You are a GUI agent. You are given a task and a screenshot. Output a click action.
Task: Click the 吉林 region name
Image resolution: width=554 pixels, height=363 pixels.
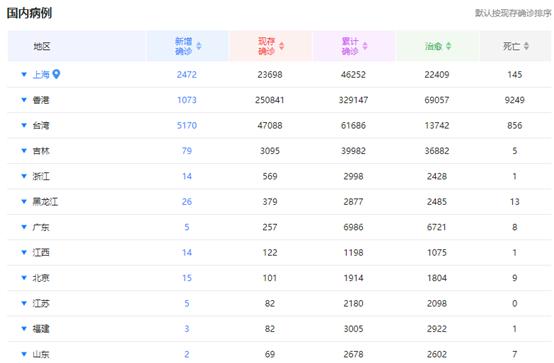click(x=41, y=151)
